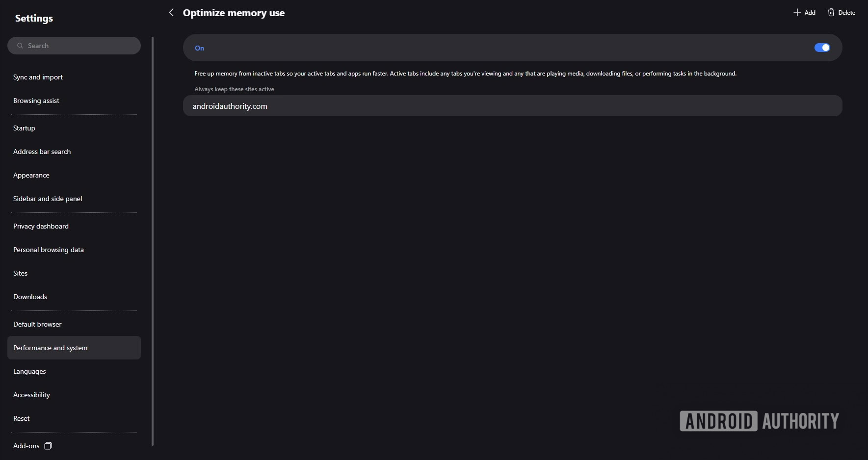Select the androidauthority.com site entry
Viewport: 868px width, 460px height.
point(230,106)
